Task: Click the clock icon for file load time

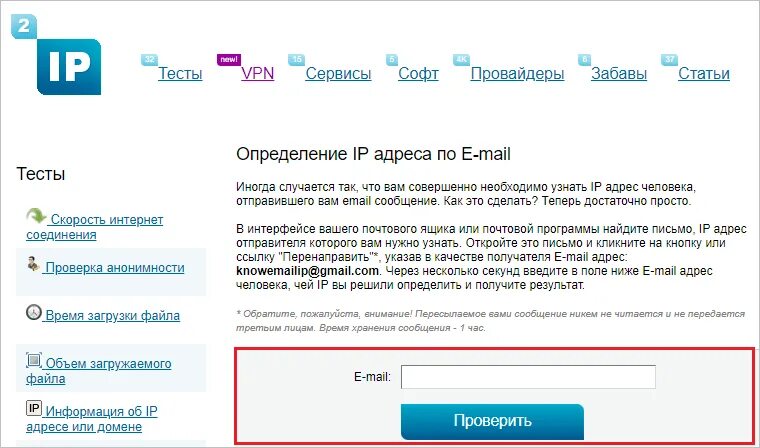Action: 33,312
